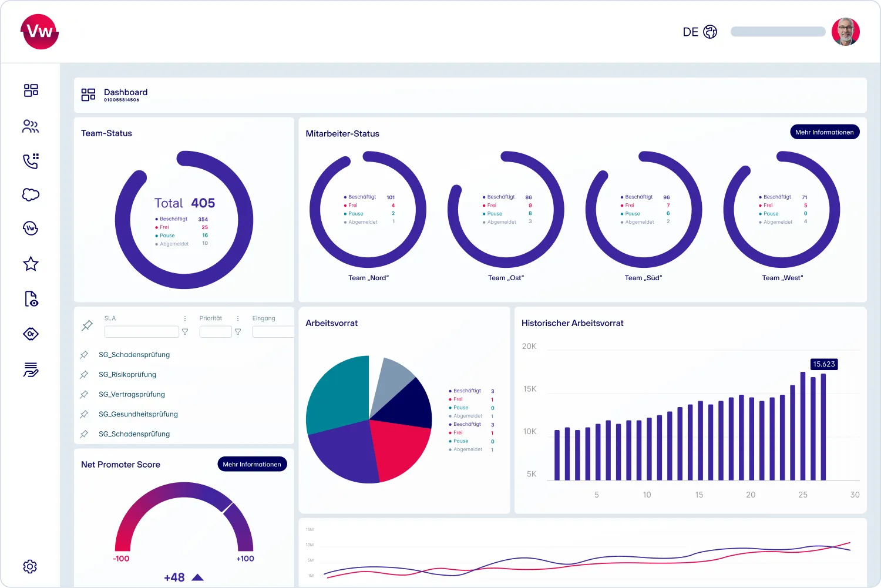The image size is (881, 588).
Task: Click the Priorität filter funnel icon
Action: pyautogui.click(x=238, y=332)
